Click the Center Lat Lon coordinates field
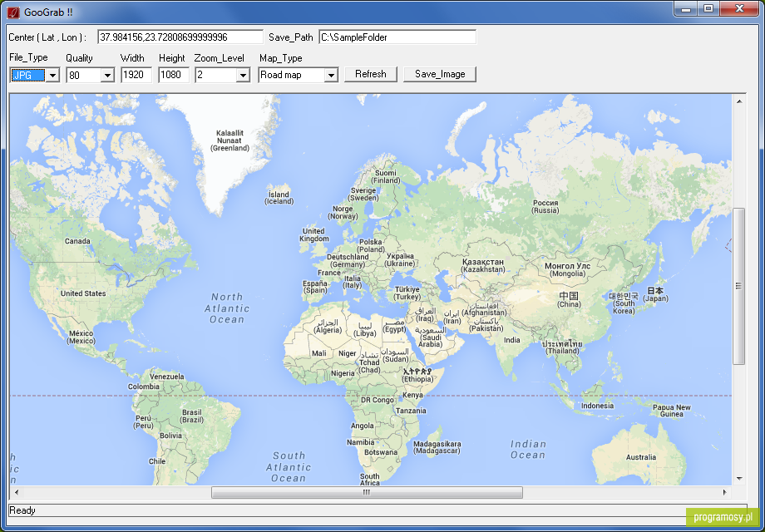 click(x=180, y=37)
